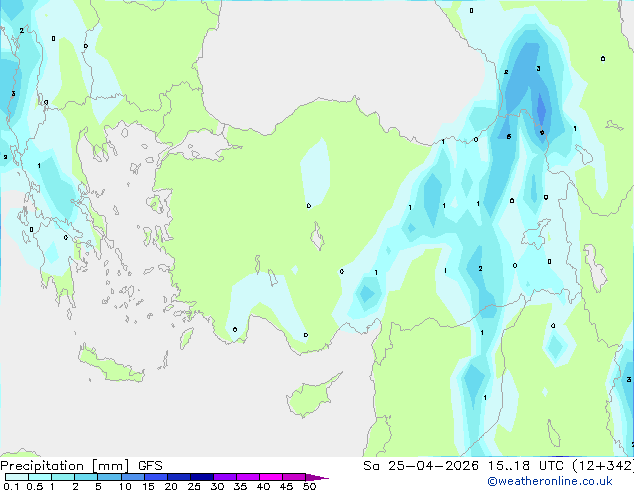The height and width of the screenshot is (490, 634).
Task: Click the 0.1–0.5 mm legend color swatch
Action: coord(17,477)
